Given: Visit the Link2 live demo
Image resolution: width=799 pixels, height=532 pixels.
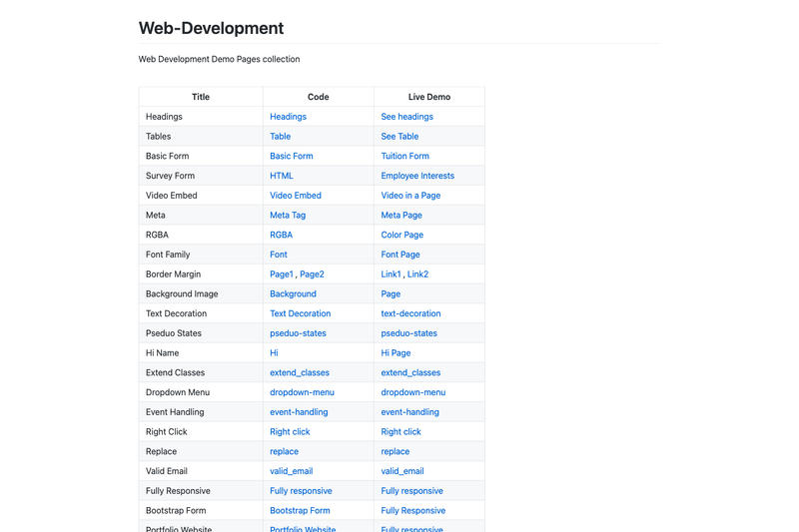Looking at the screenshot, I should point(417,273).
